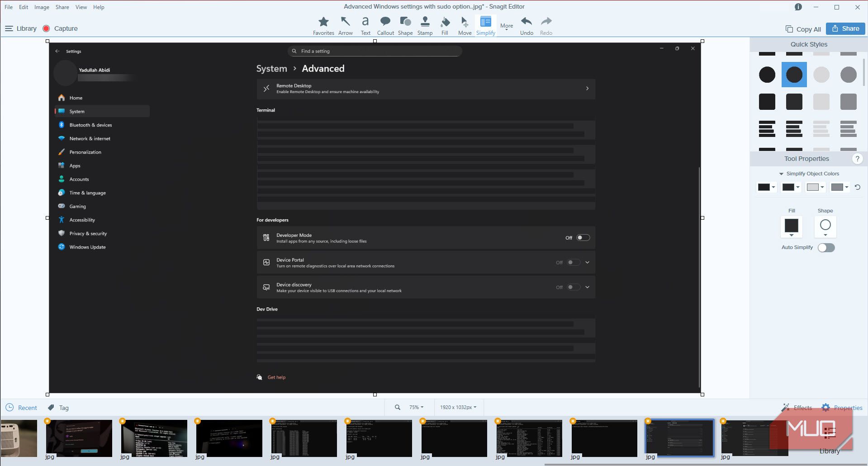
Task: Open the Effects panel
Action: click(797, 408)
